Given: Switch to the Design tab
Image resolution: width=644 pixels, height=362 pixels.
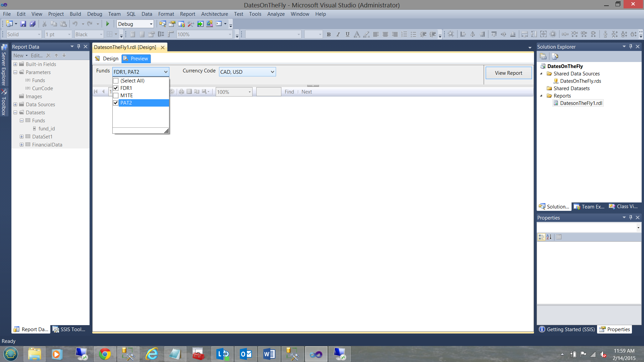Looking at the screenshot, I should coord(107,59).
